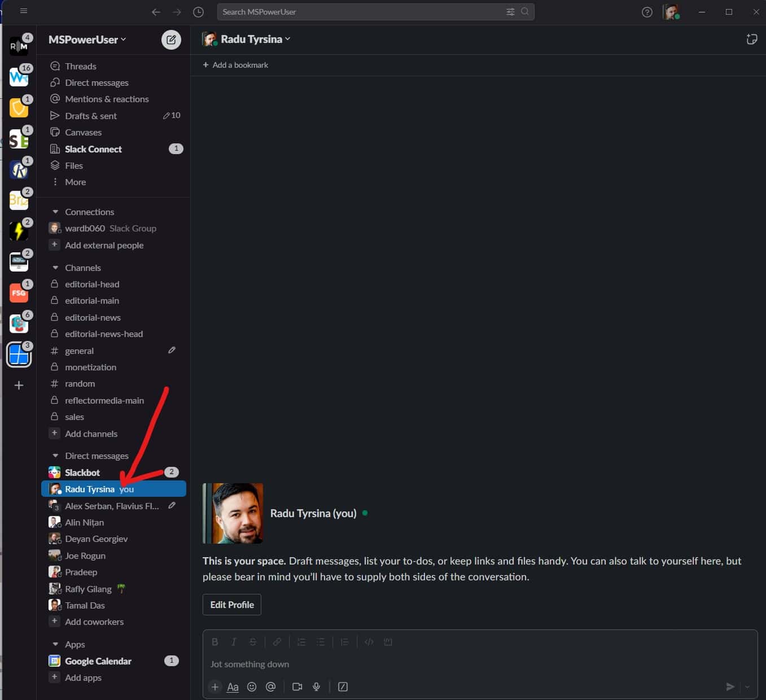Click the history clock icon near search

(x=198, y=11)
